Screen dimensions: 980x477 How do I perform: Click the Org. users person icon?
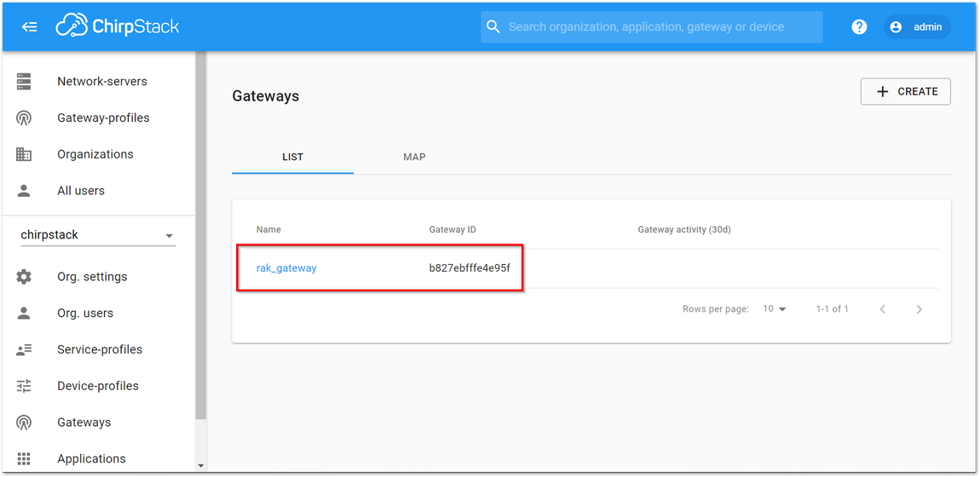[24, 313]
